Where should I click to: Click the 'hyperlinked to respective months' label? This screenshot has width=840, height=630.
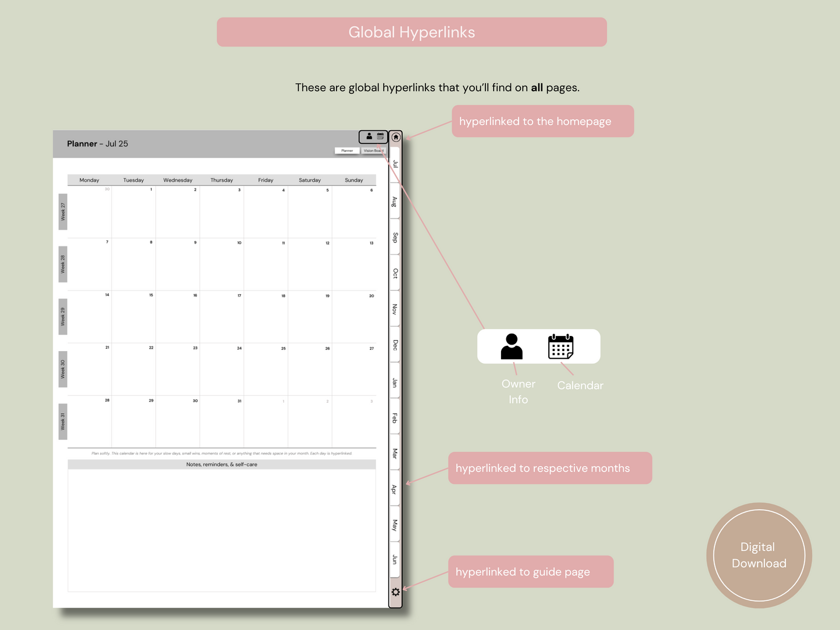point(550,468)
